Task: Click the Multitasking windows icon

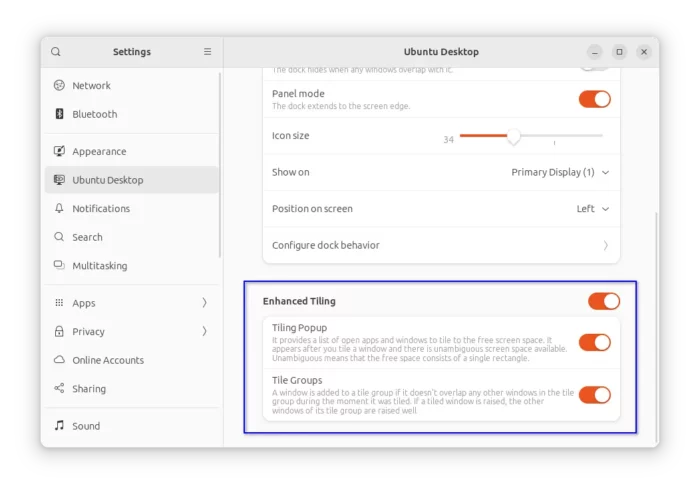Action: [x=59, y=265]
